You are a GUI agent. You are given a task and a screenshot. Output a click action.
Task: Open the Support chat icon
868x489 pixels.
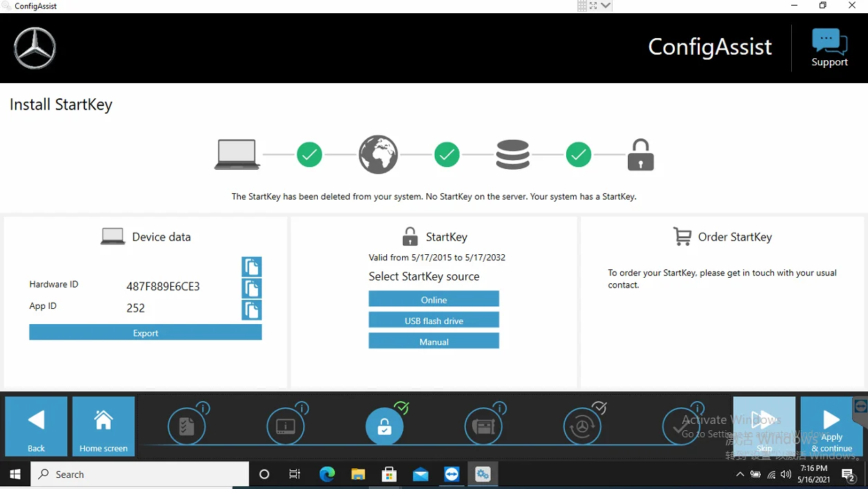coord(829,42)
